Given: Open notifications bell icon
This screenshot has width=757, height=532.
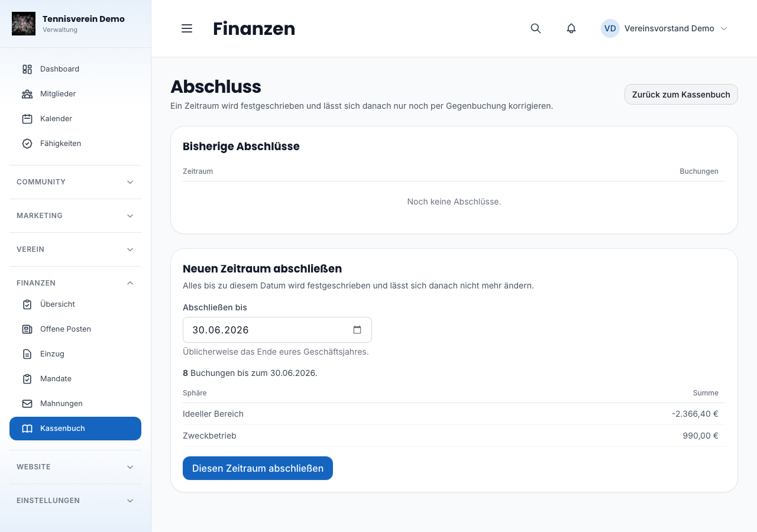Looking at the screenshot, I should point(571,28).
